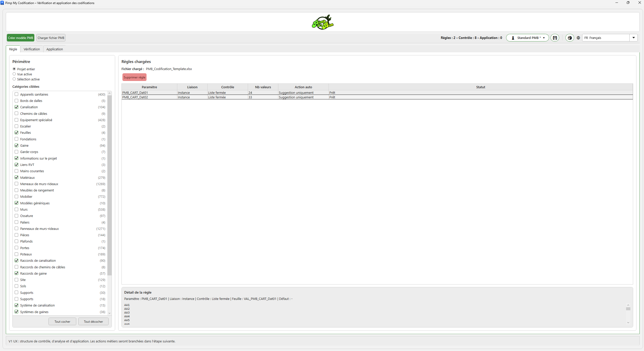644x351 pixels.
Task: Select the PMB_CART_Dat02 rule row
Action: [x=377, y=97]
